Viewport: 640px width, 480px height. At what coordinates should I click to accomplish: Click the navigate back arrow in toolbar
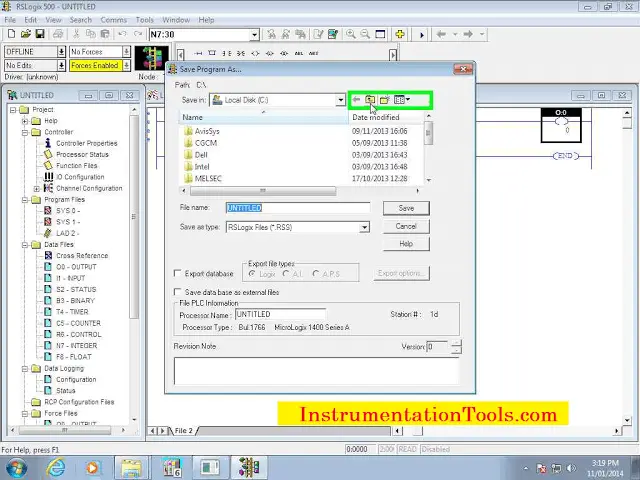coord(441,34)
